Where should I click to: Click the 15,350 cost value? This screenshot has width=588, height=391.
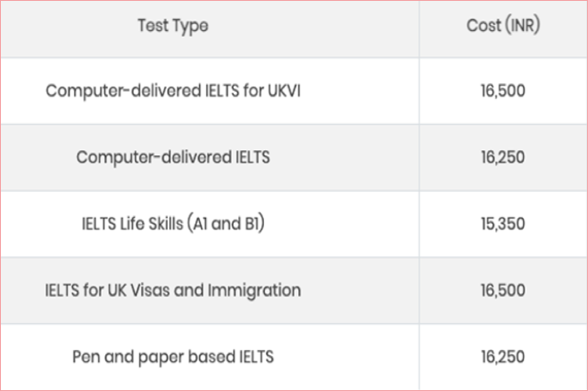click(503, 223)
